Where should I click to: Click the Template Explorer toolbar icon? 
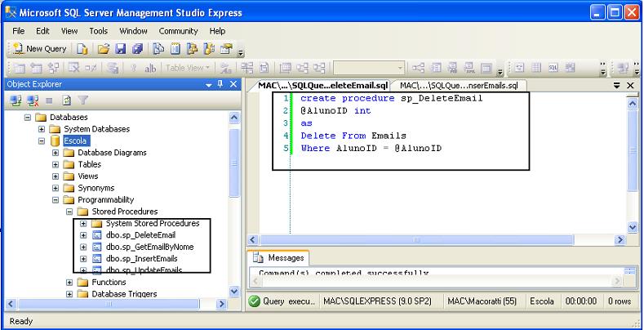point(210,49)
